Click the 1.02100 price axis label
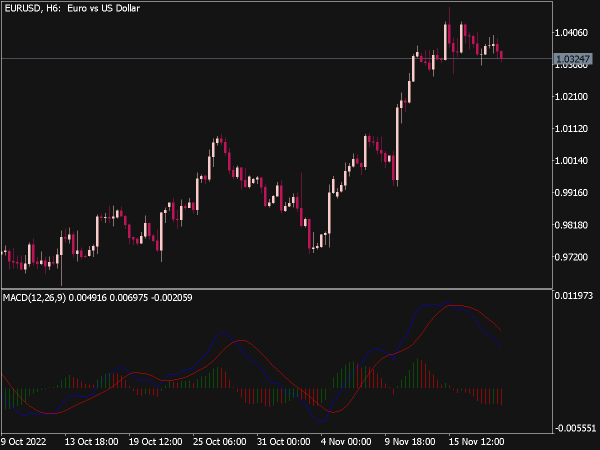The width and height of the screenshot is (600, 450). (571, 96)
